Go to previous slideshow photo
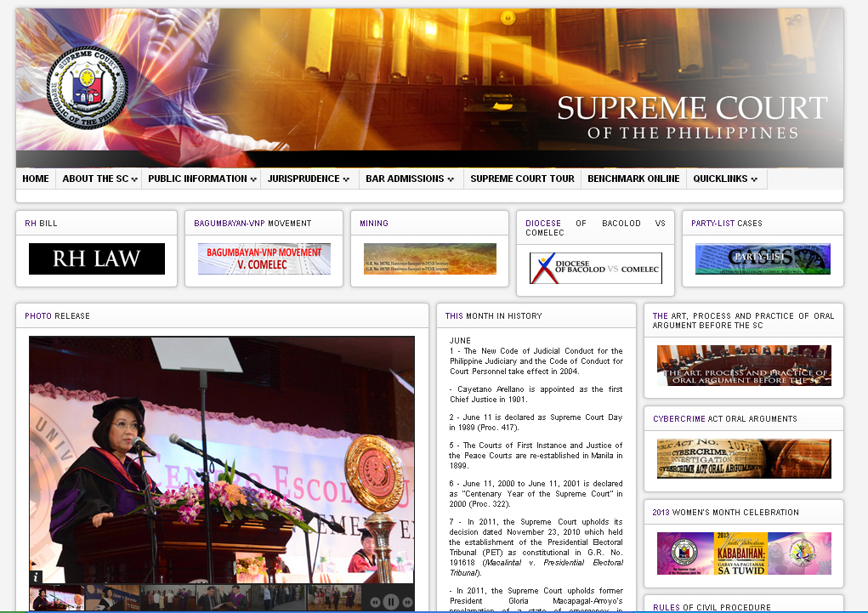This screenshot has width=868, height=613. [x=375, y=602]
